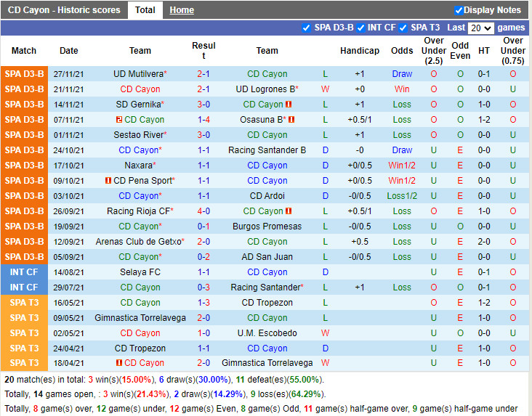Click the Draw odds cell on 24/10/21
532x416 pixels.
tap(402, 150)
